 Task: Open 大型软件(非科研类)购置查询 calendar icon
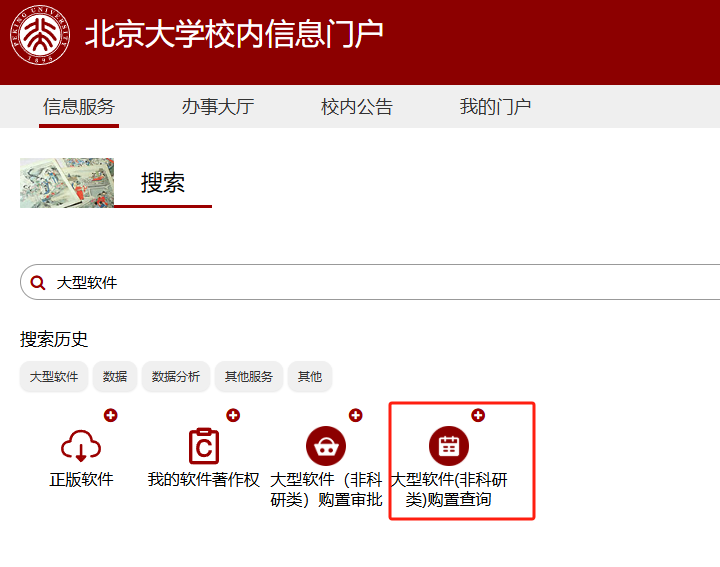coord(449,446)
